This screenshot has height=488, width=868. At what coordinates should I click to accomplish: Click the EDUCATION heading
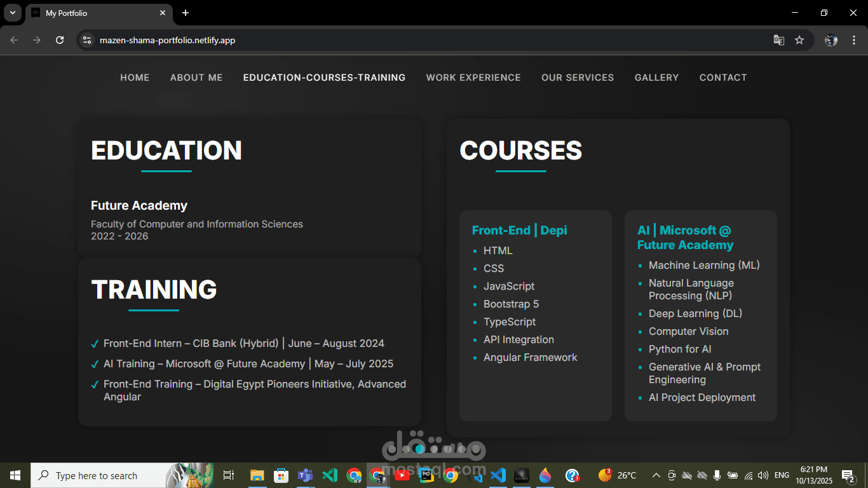pos(166,151)
